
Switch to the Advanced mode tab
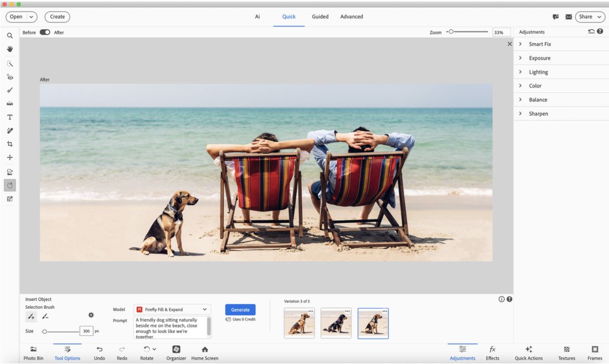[352, 17]
